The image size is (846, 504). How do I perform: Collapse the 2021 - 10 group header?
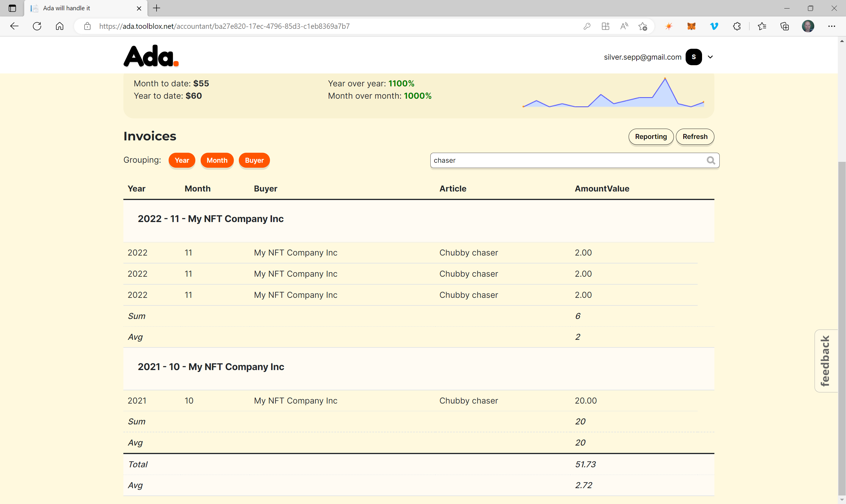[211, 367]
